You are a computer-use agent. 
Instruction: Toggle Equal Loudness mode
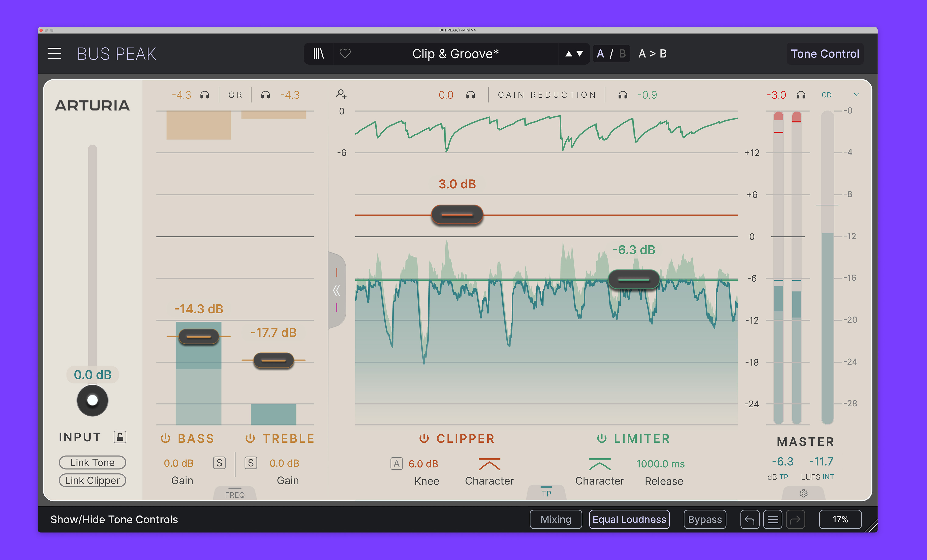pos(629,519)
